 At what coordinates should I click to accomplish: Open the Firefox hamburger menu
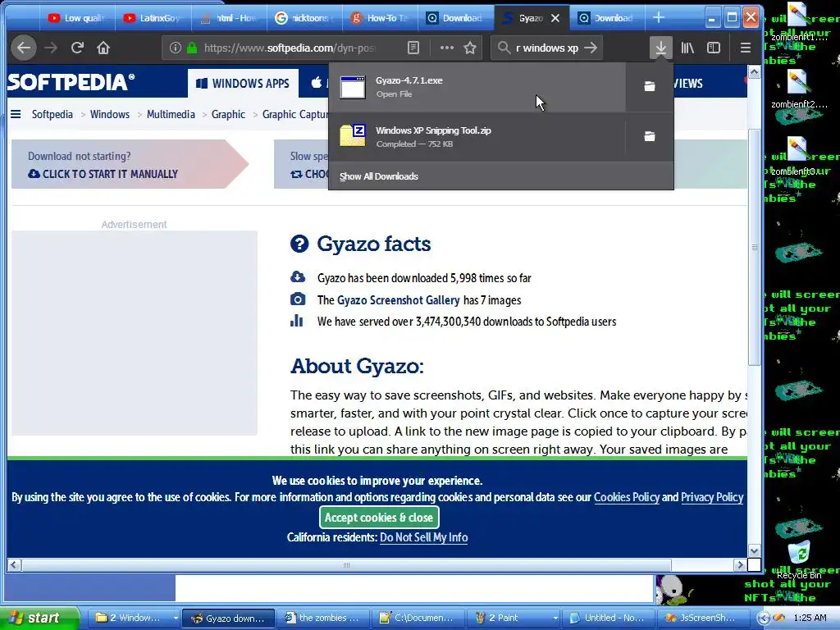[745, 48]
